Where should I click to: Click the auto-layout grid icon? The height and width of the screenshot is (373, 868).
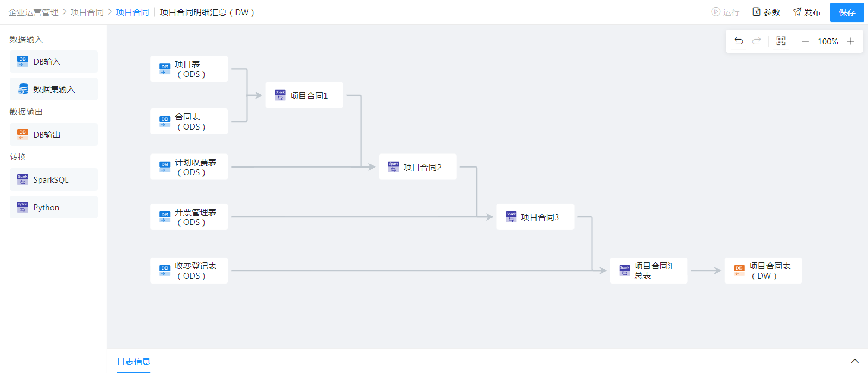pyautogui.click(x=781, y=41)
